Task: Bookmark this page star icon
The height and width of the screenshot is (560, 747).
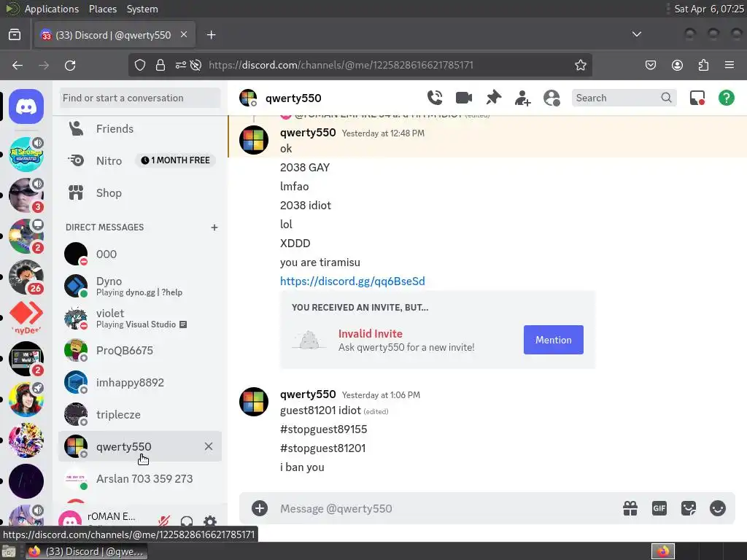Action: 580,65
